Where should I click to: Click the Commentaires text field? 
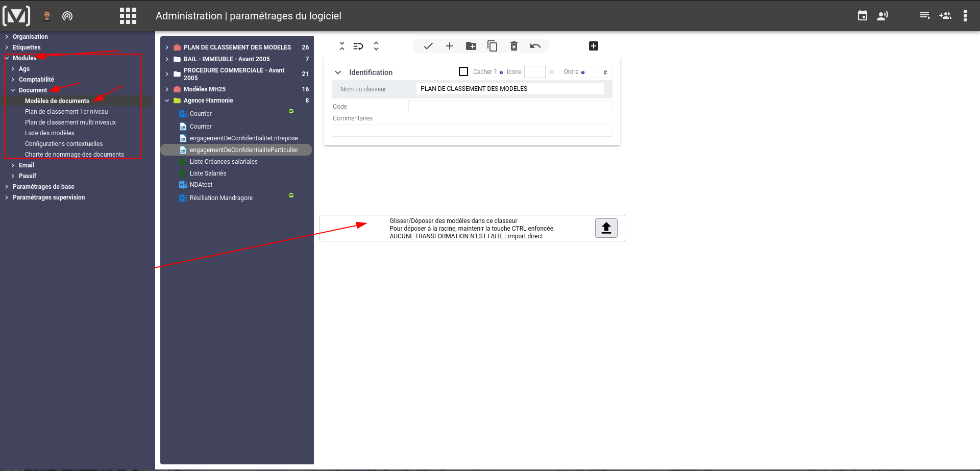pyautogui.click(x=472, y=131)
